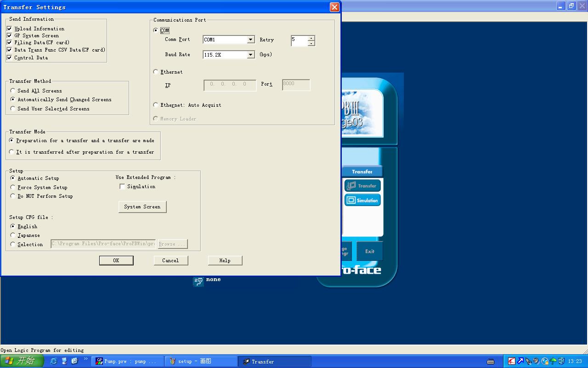Image resolution: width=588 pixels, height=368 pixels.
Task: Select Ethernet communications port option
Action: [156, 72]
